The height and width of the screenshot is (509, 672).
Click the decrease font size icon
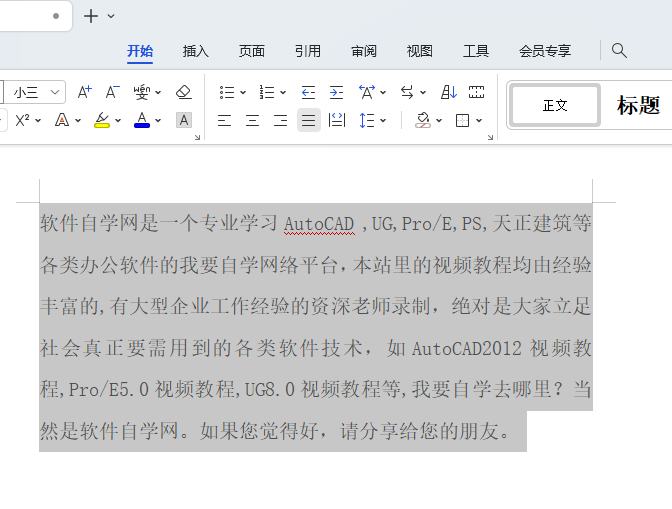point(112,92)
